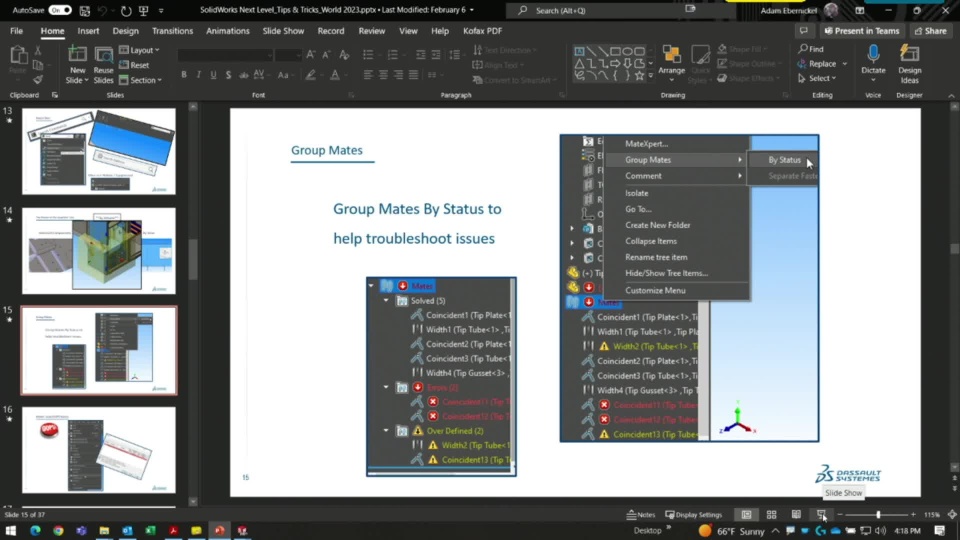This screenshot has width=960, height=540.
Task: Toggle Italic formatting
Action: (x=198, y=75)
